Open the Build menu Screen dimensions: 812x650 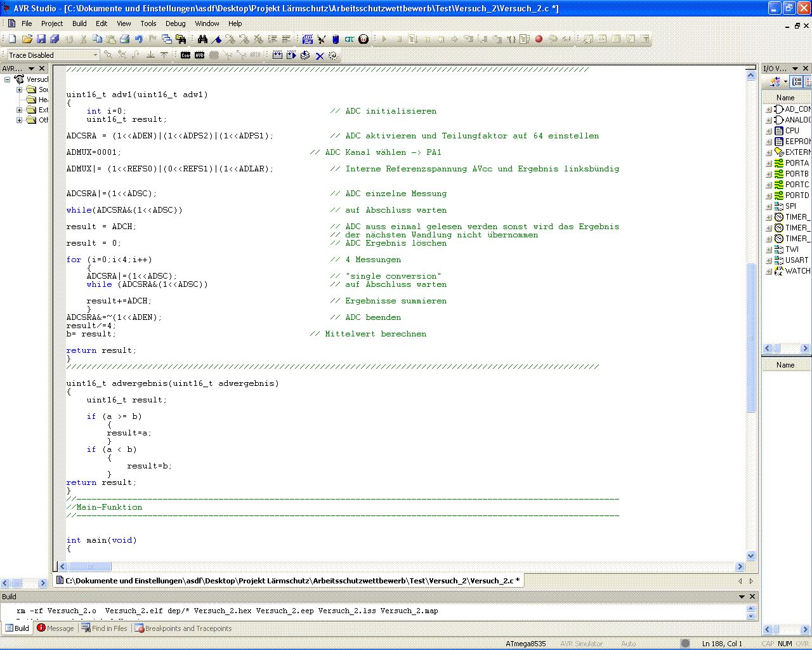pos(79,23)
